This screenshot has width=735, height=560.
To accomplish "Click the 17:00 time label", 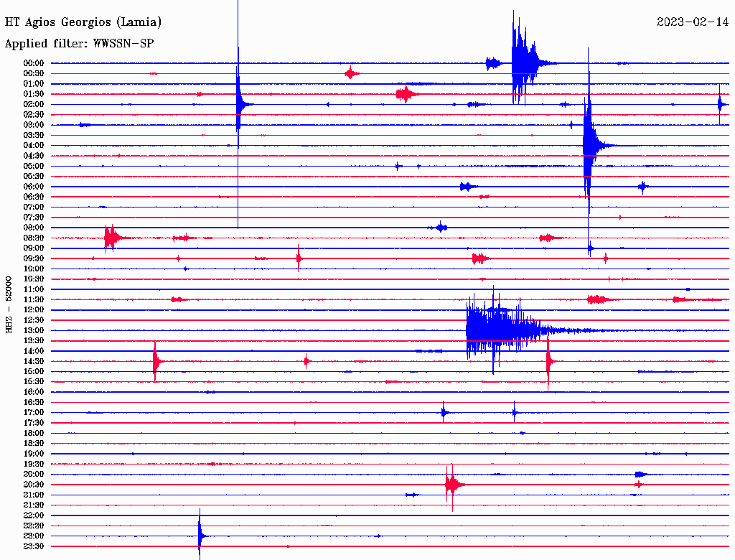I will coord(34,413).
